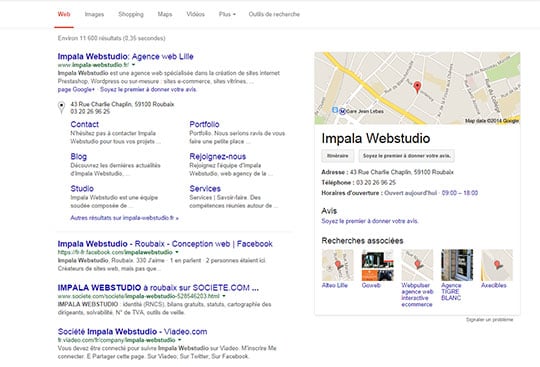Viewport: 540px width, 367px height.
Task: Click the Gare Jean Lebas metro icon
Action: (x=342, y=111)
